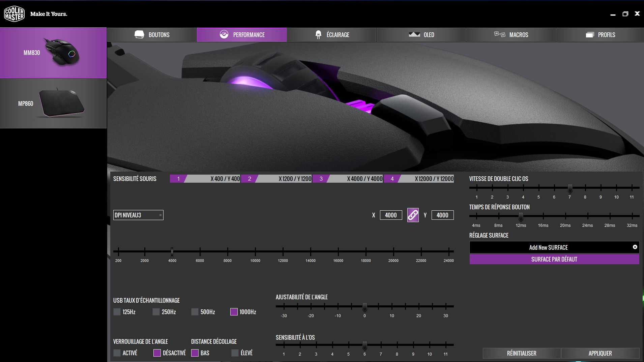644x362 pixels.
Task: Set lift-off distance to Élevé
Action: (235, 353)
